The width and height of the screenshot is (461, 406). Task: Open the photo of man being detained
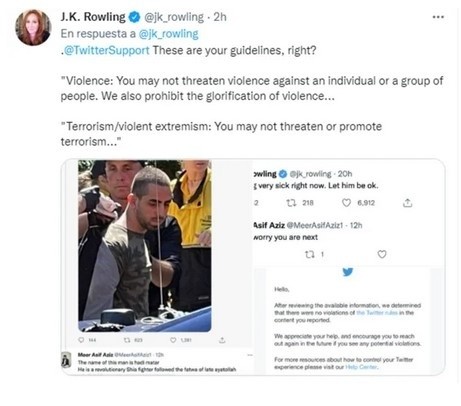point(145,246)
